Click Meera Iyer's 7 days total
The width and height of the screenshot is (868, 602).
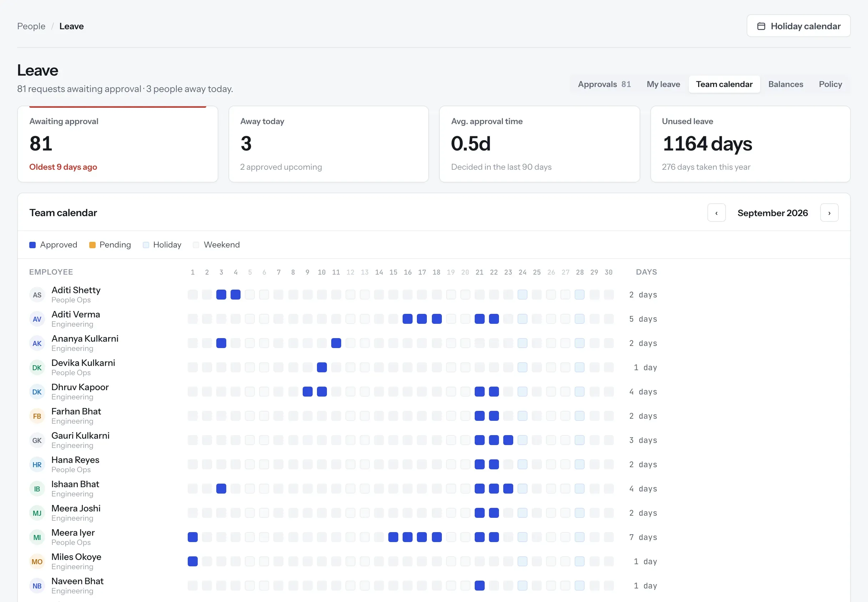coord(643,537)
